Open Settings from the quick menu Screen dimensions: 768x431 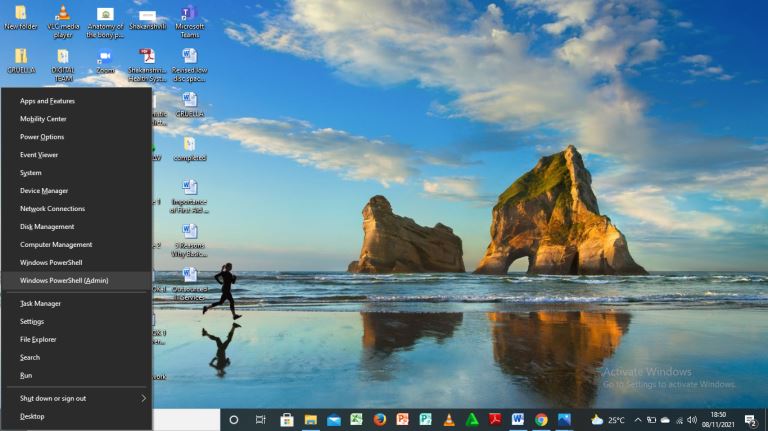[x=76, y=321]
